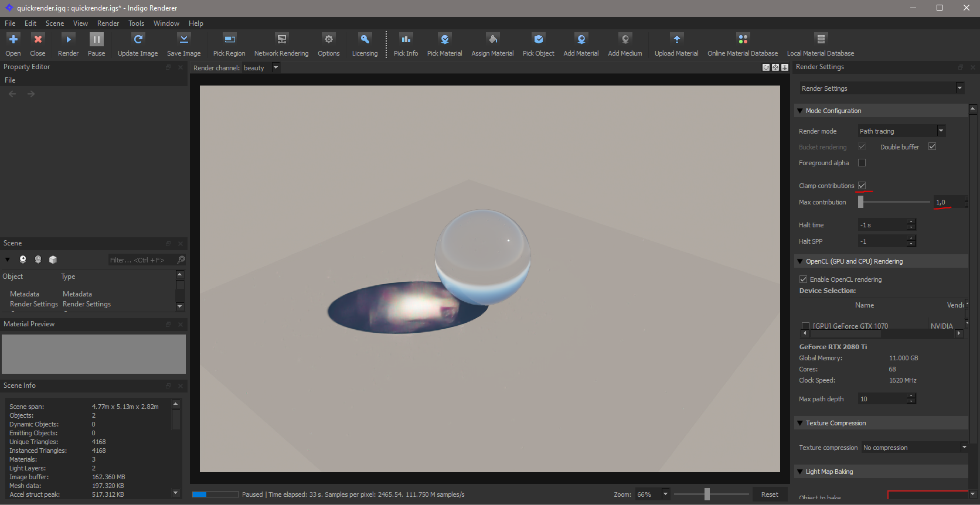Activate the Pick Object tool
The width and height of the screenshot is (980, 505).
(538, 40)
